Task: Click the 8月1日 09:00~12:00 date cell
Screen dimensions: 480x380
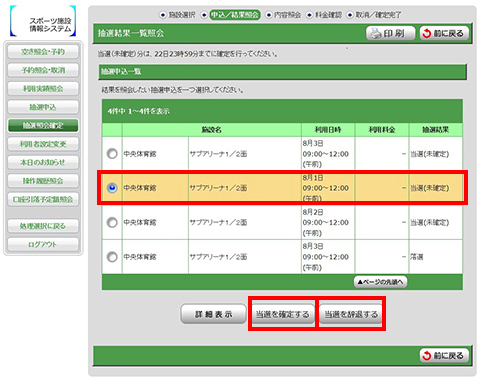Action: coord(328,188)
